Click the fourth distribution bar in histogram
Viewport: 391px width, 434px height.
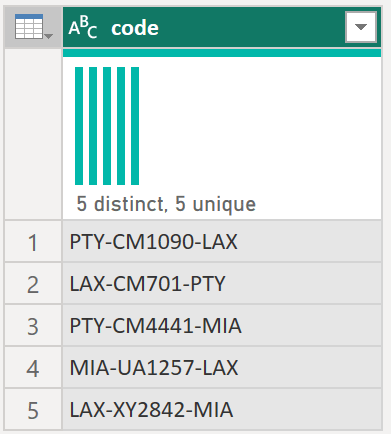[x=121, y=126]
